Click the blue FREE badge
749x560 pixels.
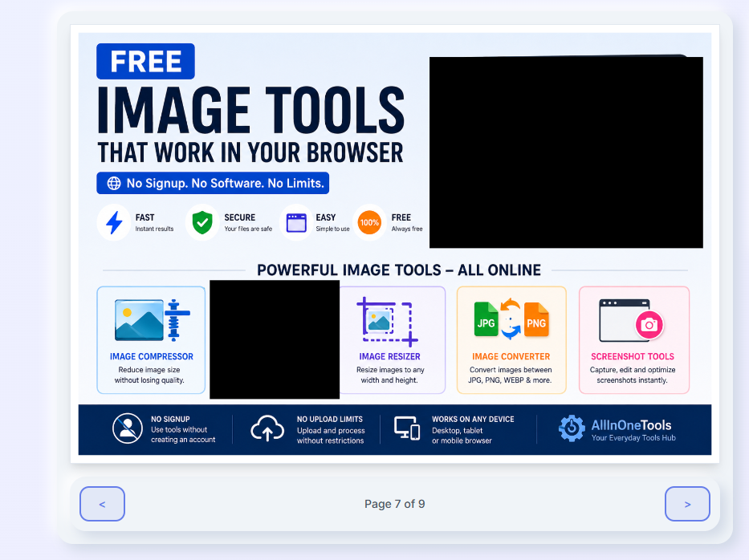coord(145,62)
